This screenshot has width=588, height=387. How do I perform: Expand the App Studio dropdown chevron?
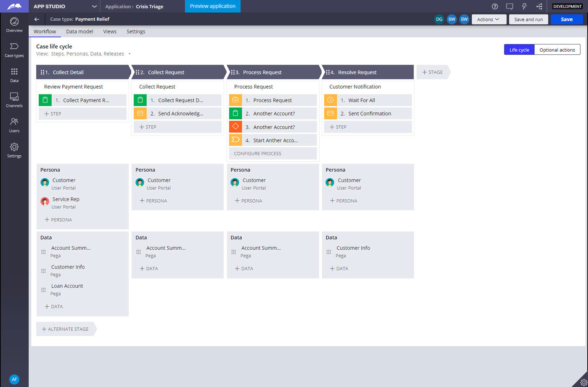(94, 7)
